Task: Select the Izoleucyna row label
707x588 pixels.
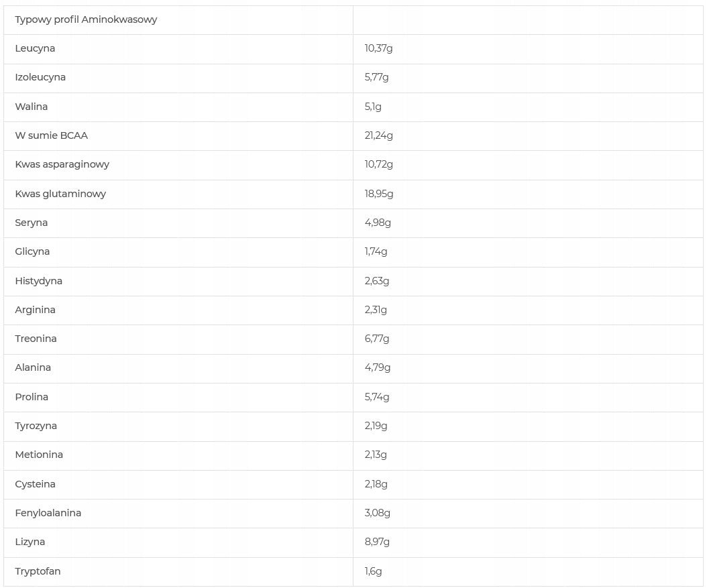Action: 40,77
